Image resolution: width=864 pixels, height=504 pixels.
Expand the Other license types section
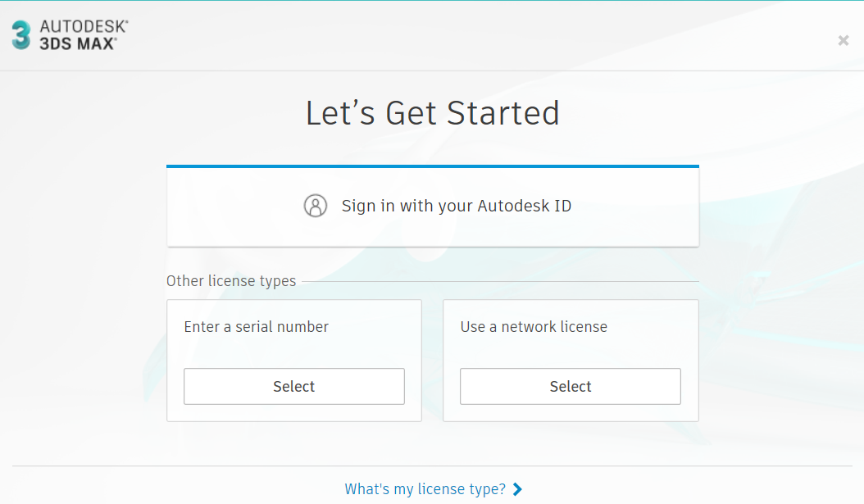230,280
